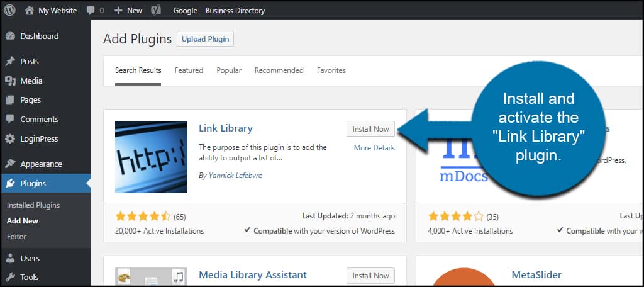Click New in the admin bar

[135, 11]
